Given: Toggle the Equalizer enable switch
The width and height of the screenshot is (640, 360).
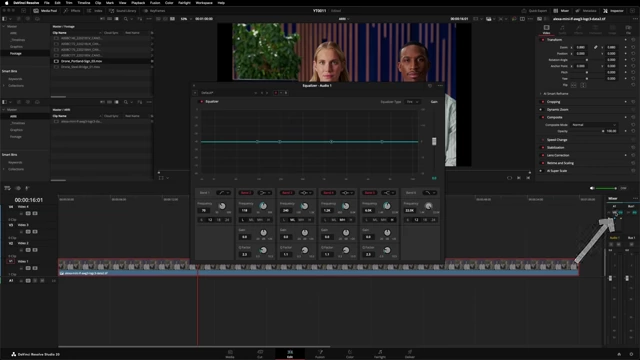Looking at the screenshot, I should click(201, 102).
